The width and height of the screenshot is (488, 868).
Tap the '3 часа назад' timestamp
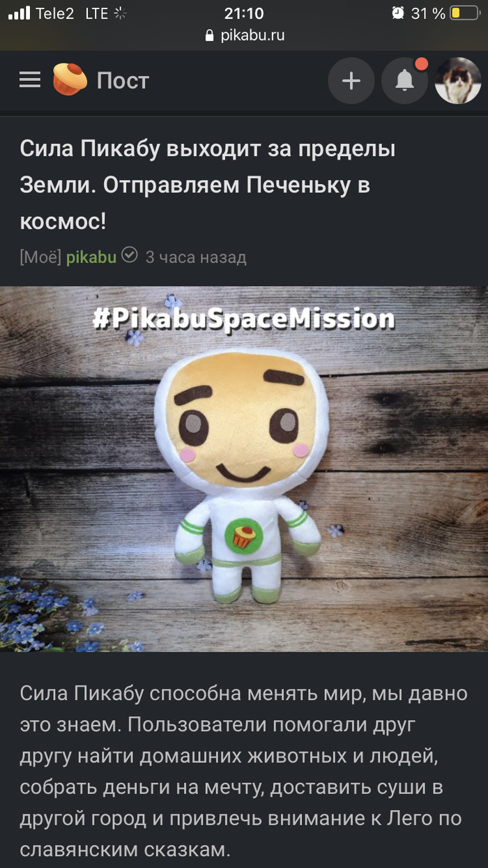[196, 257]
